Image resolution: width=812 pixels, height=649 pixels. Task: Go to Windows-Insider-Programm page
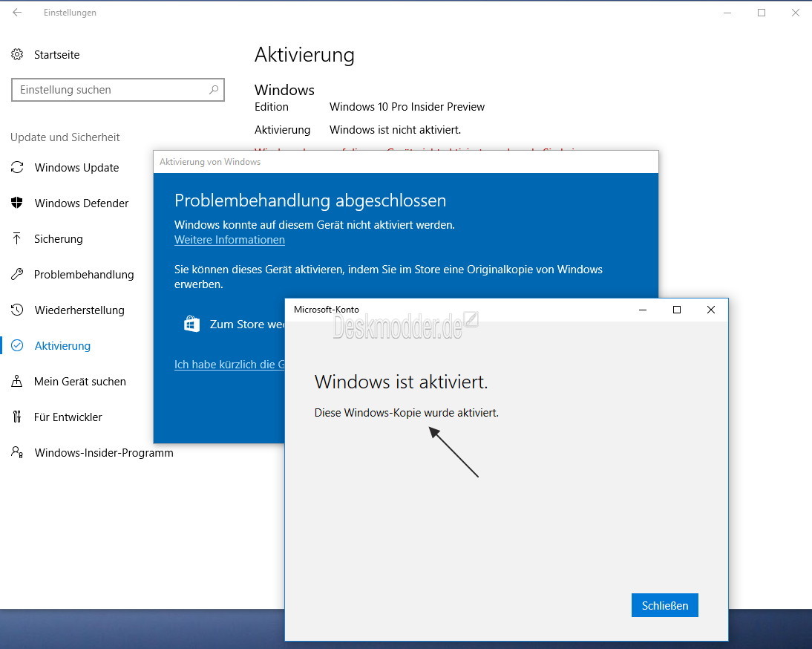[x=104, y=453]
